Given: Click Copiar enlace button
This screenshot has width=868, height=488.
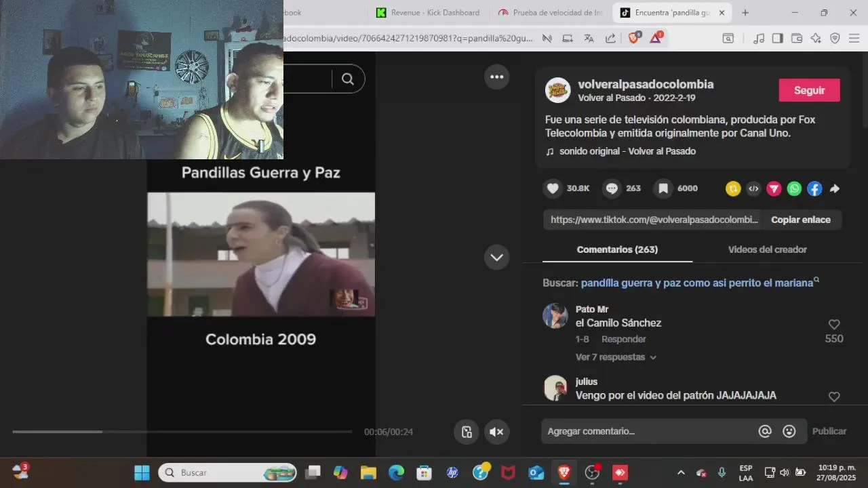Looking at the screenshot, I should 800,220.
